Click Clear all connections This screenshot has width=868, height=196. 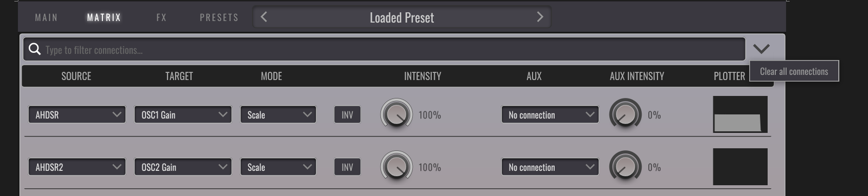tap(794, 71)
